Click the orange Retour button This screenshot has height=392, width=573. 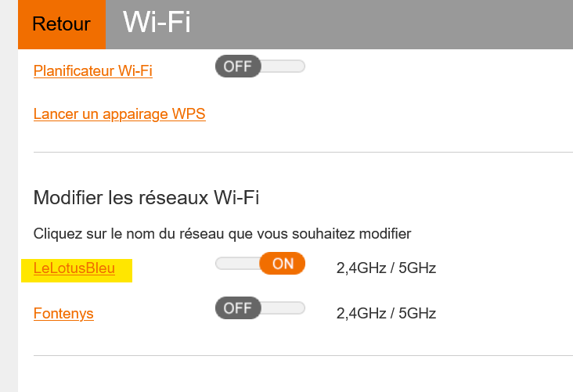(x=60, y=24)
